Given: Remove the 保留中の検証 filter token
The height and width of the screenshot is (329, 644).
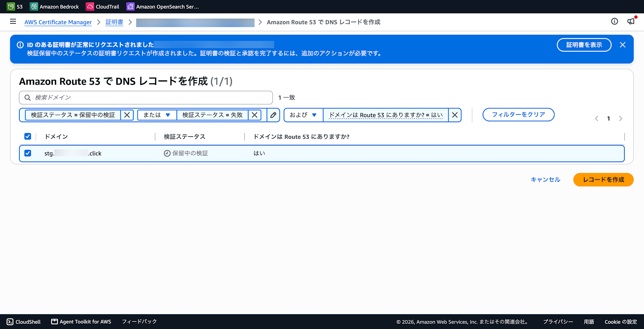Looking at the screenshot, I should pos(127,115).
